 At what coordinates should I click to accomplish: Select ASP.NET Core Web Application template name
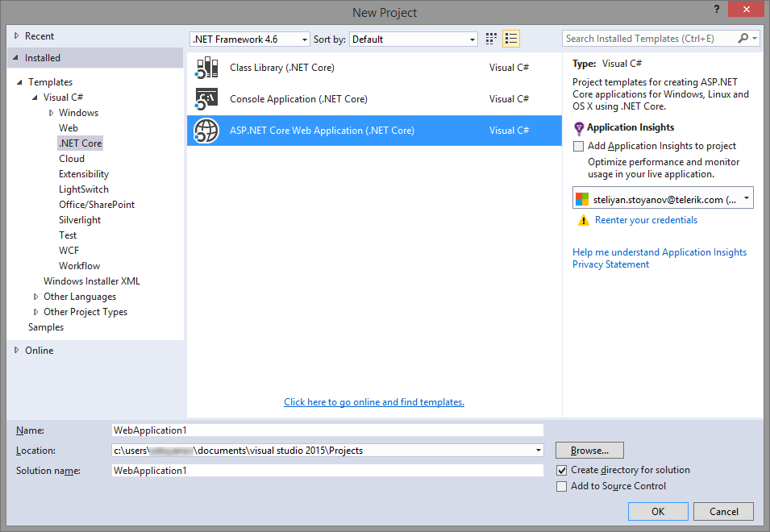[323, 131]
